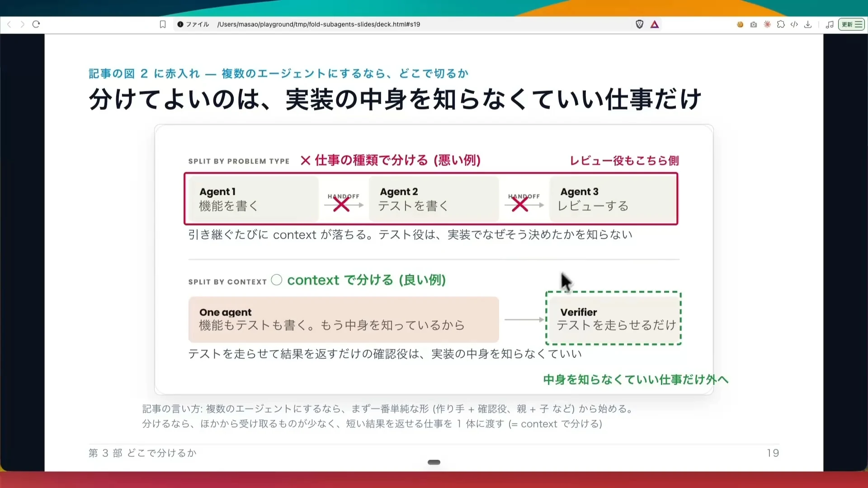Image resolution: width=868 pixels, height=488 pixels.
Task: Open the red starburst extension icon
Action: coord(767,24)
